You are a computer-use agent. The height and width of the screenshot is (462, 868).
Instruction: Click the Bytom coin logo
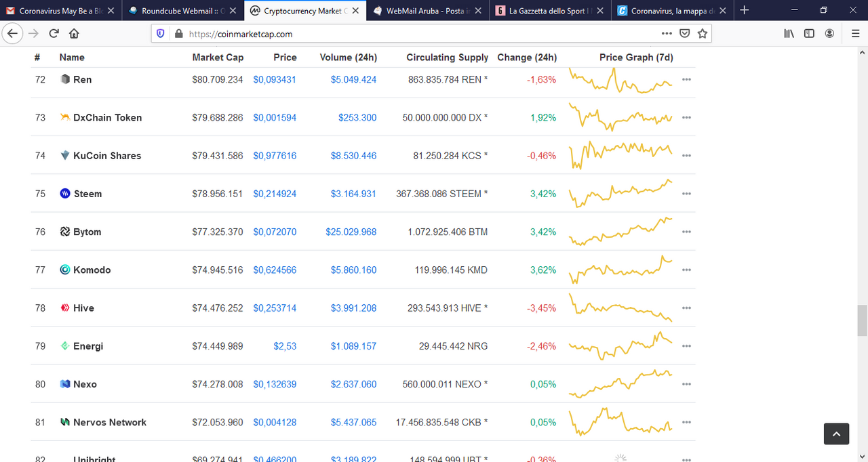coord(65,232)
